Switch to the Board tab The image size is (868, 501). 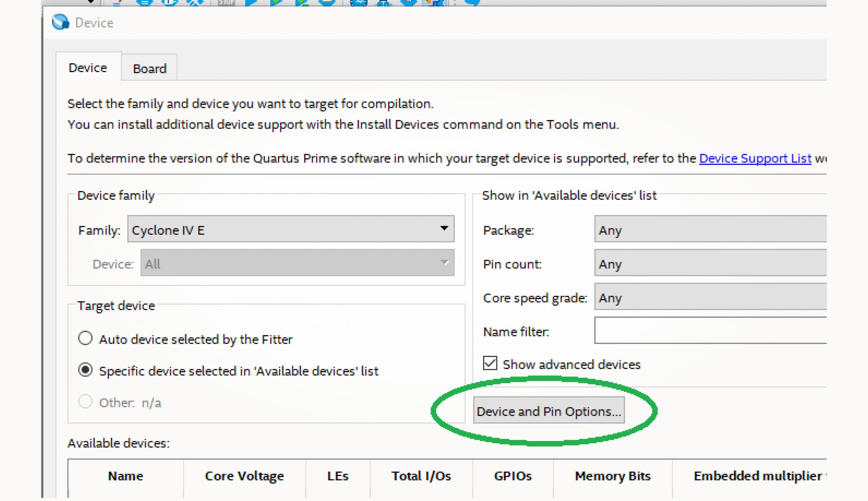[149, 68]
